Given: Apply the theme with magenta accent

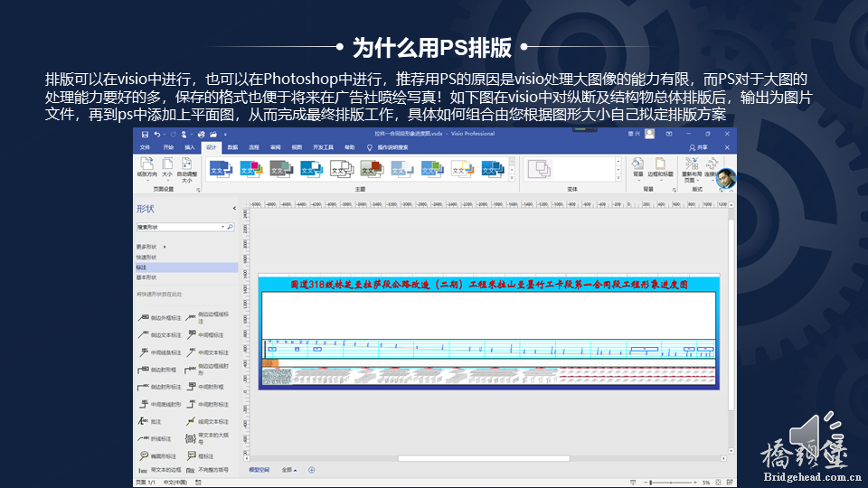Looking at the screenshot, I should (x=250, y=169).
